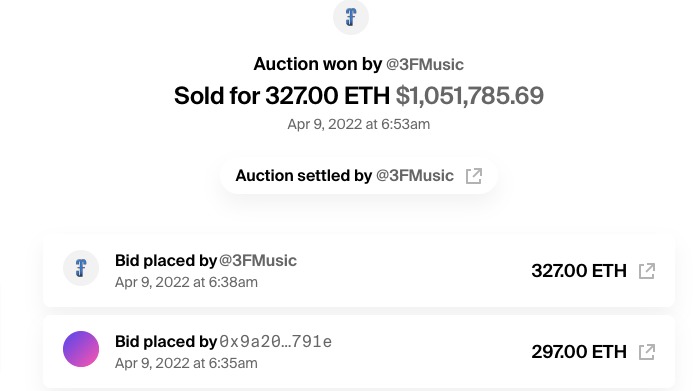Click the 297.00 ETH bid amount
The width and height of the screenshot is (698, 391).
(x=579, y=352)
